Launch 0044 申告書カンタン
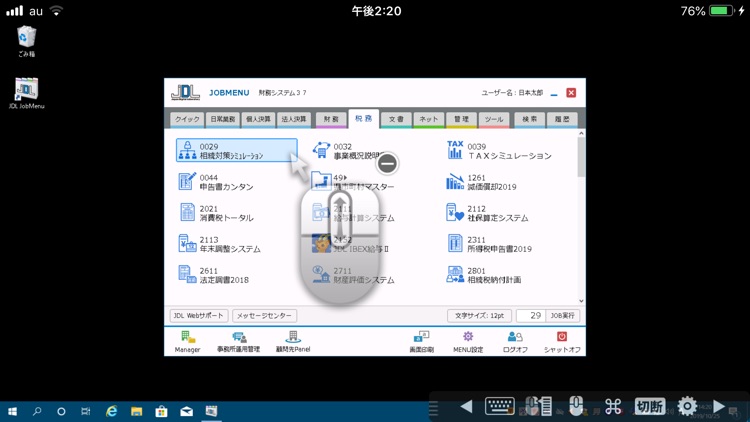 tap(216, 182)
